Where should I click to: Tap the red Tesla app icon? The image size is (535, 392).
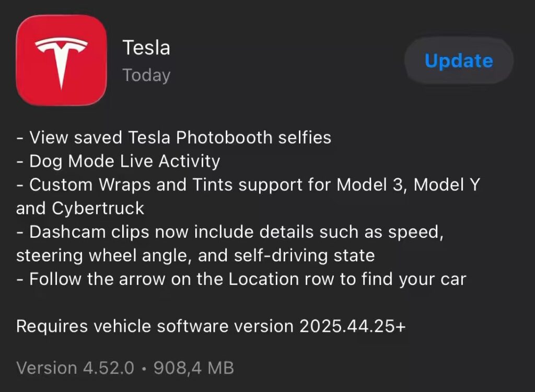(x=62, y=60)
